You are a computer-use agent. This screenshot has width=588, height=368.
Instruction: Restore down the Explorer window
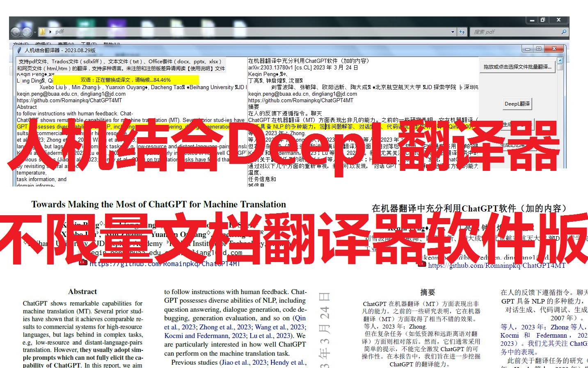(x=542, y=20)
